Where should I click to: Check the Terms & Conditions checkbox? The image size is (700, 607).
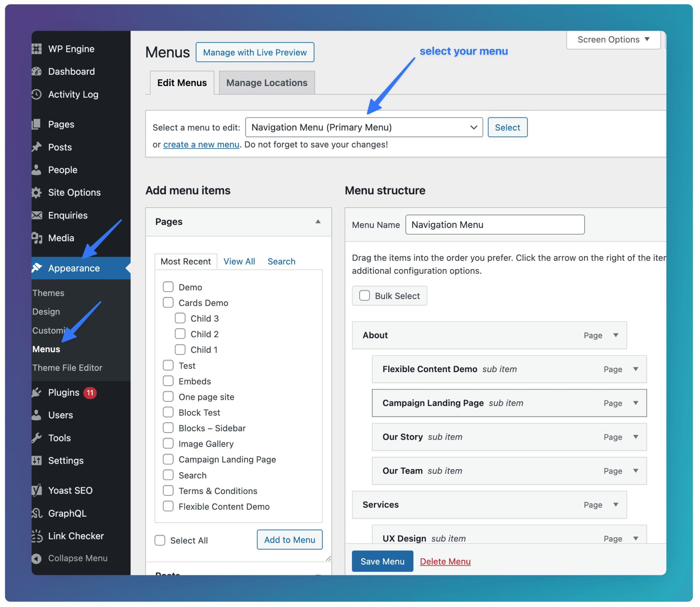pyautogui.click(x=168, y=491)
